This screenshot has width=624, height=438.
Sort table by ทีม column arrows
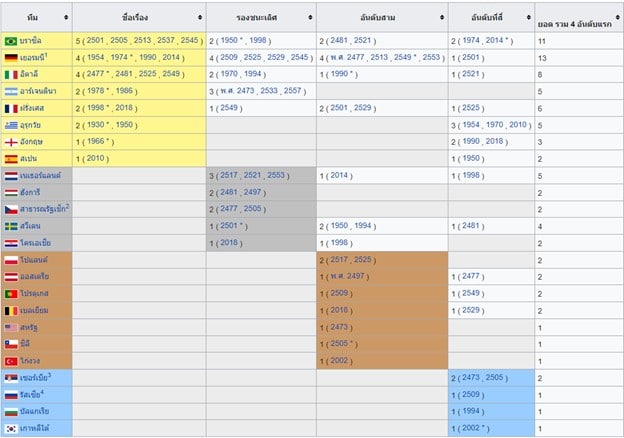[66, 17]
